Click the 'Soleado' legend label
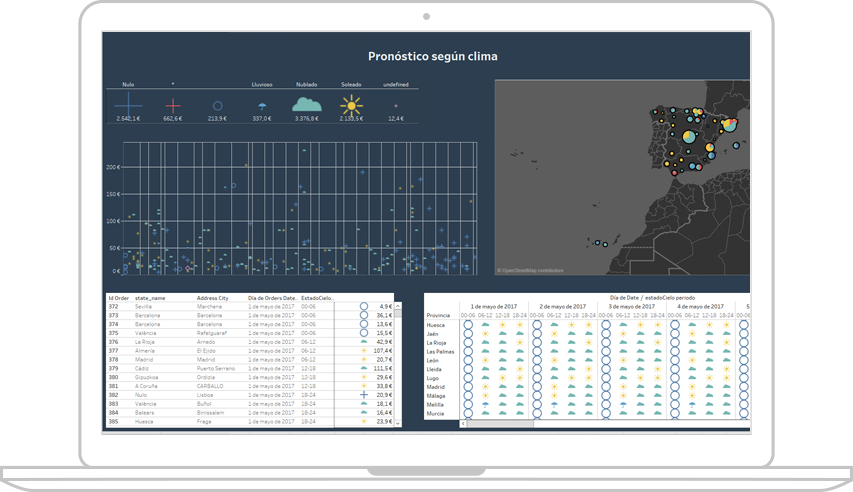 [351, 84]
